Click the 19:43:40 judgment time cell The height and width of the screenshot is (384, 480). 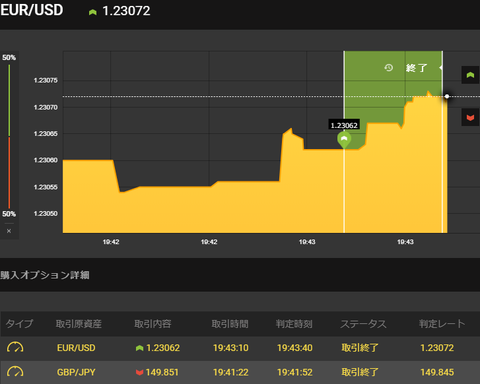(295, 348)
